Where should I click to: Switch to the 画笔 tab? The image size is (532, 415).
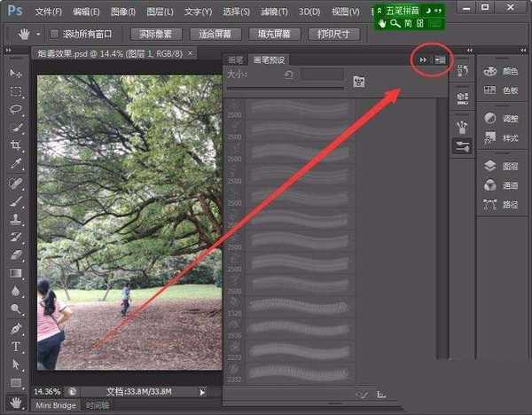click(238, 59)
